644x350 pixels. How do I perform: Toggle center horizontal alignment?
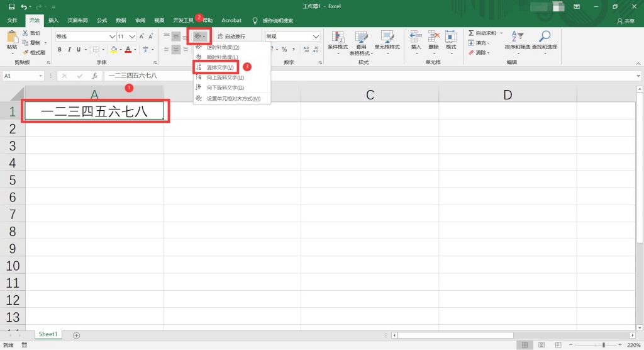click(176, 49)
